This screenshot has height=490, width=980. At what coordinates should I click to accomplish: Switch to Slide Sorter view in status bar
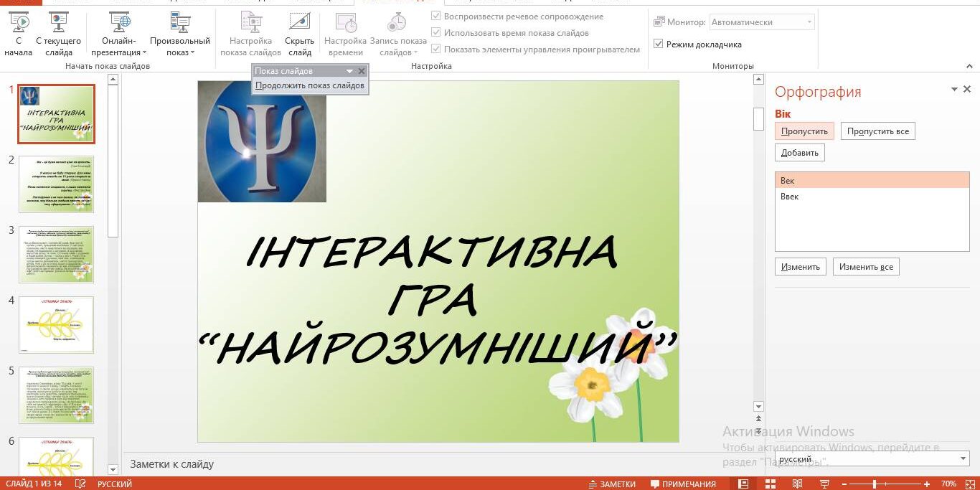click(x=769, y=483)
